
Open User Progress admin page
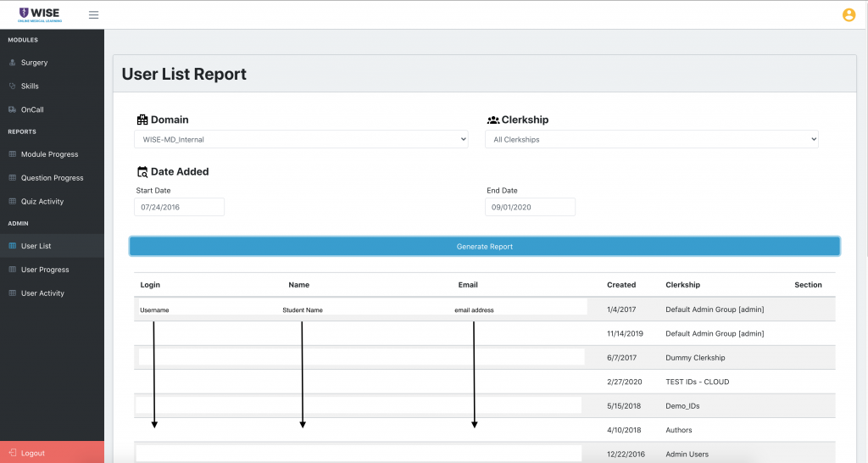click(45, 270)
